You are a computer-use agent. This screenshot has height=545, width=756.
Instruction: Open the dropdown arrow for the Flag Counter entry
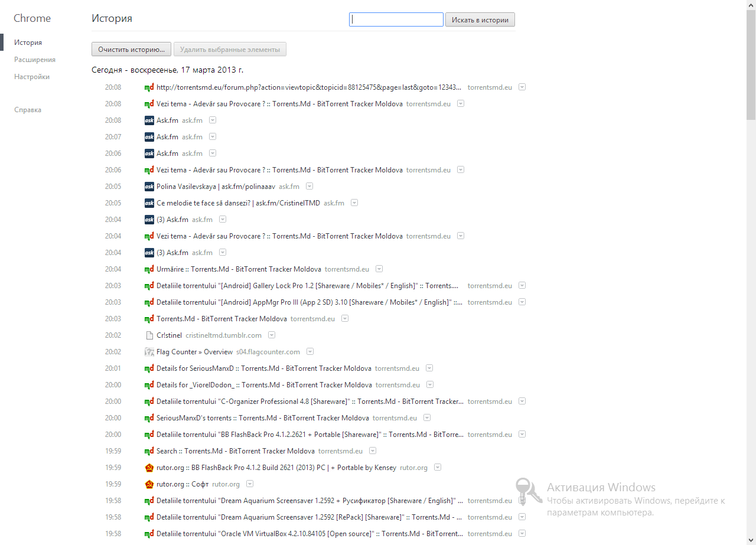(x=310, y=351)
